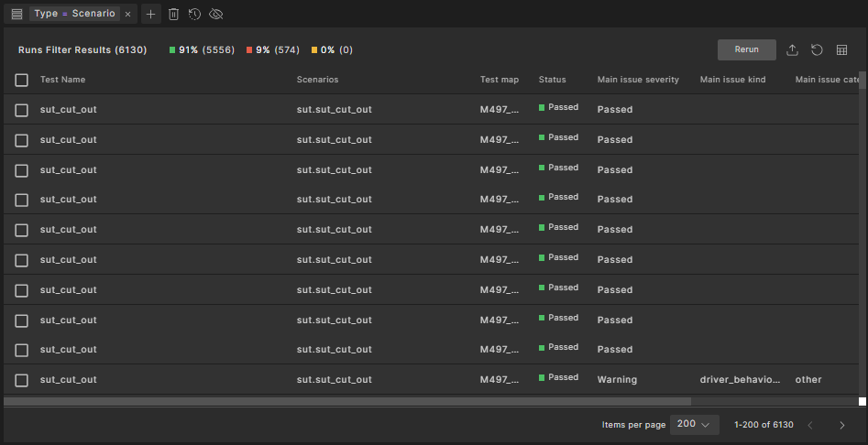Select checkbox for row with Warning severity
The width and height of the screenshot is (868, 445).
[22, 380]
